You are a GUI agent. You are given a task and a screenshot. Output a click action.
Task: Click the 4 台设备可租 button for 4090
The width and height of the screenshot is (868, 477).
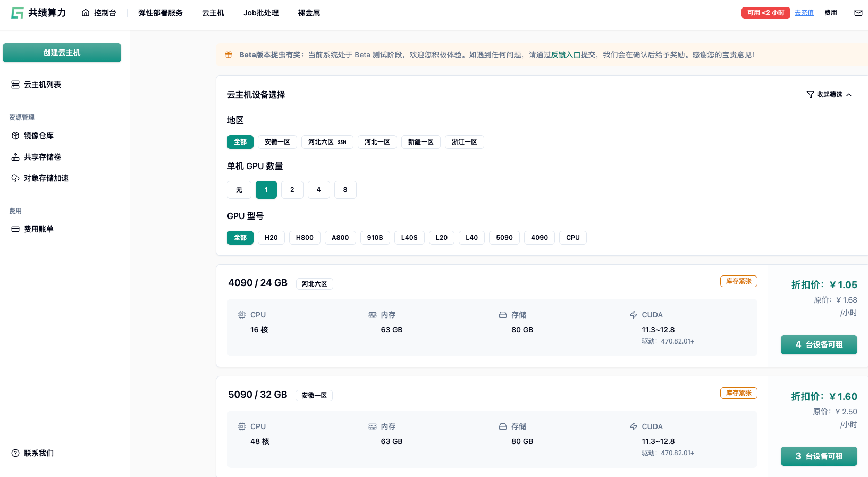pyautogui.click(x=819, y=345)
